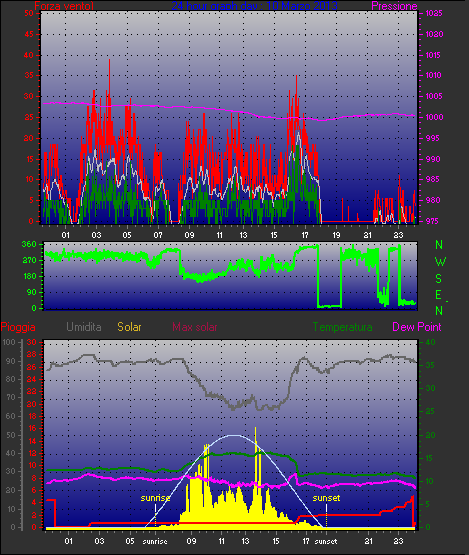Click hour 21 on the bottom chart axis

pos(368,542)
